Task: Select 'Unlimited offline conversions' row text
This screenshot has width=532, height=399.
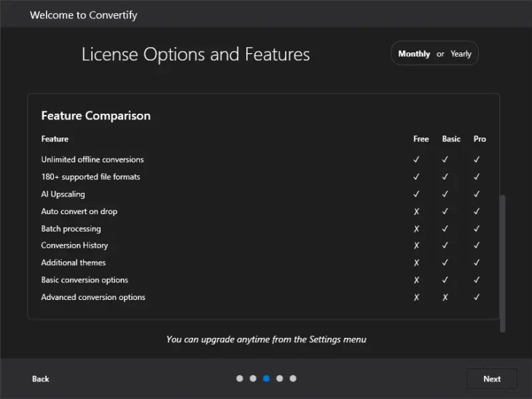Action: 93,159
